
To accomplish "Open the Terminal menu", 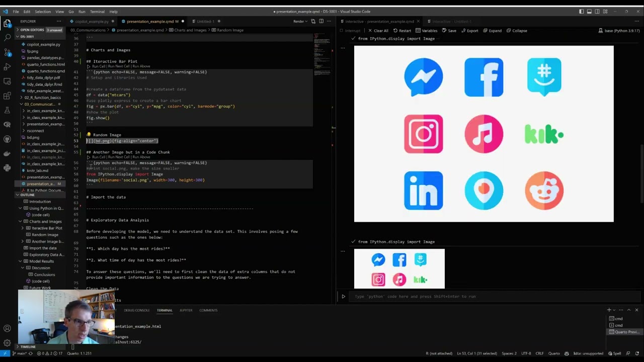I will (x=97, y=12).
